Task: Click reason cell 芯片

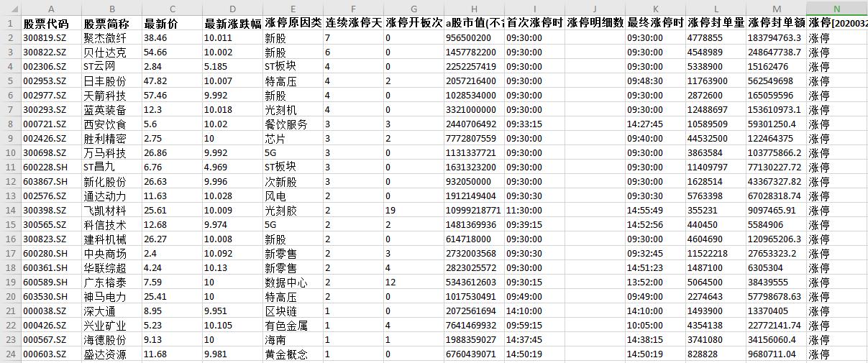Action: pos(293,138)
